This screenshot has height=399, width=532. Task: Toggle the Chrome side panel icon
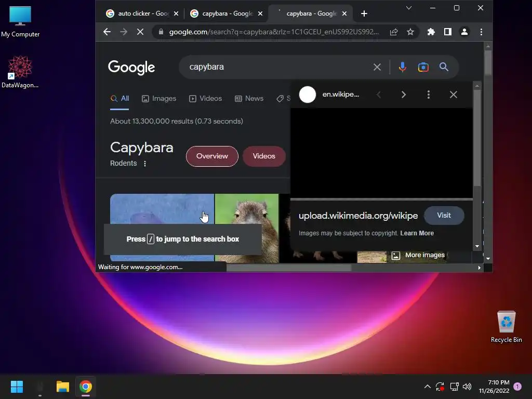[x=447, y=32]
